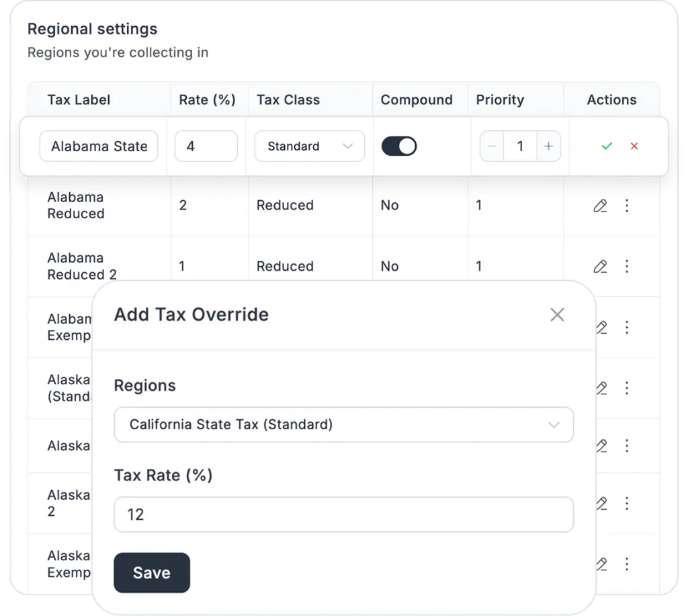Decrease priority with the minus stepper button
The width and height of the screenshot is (688, 616).
(492, 146)
